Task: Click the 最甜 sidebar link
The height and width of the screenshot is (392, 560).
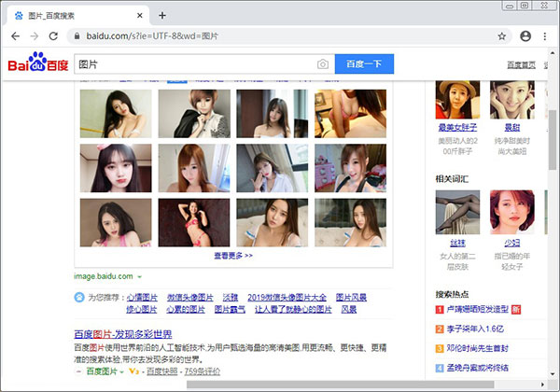Action: [x=512, y=127]
